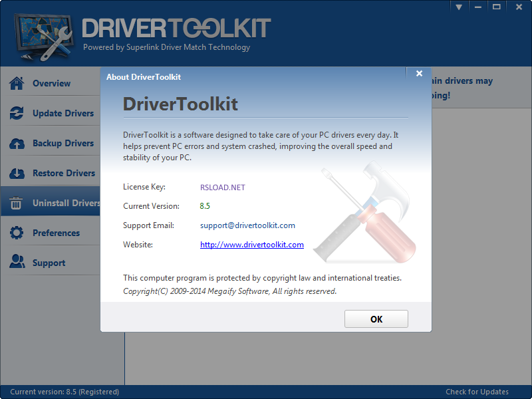Click the support@drivertoolkit.com email address
Image resolution: width=532 pixels, height=399 pixels.
click(x=247, y=225)
